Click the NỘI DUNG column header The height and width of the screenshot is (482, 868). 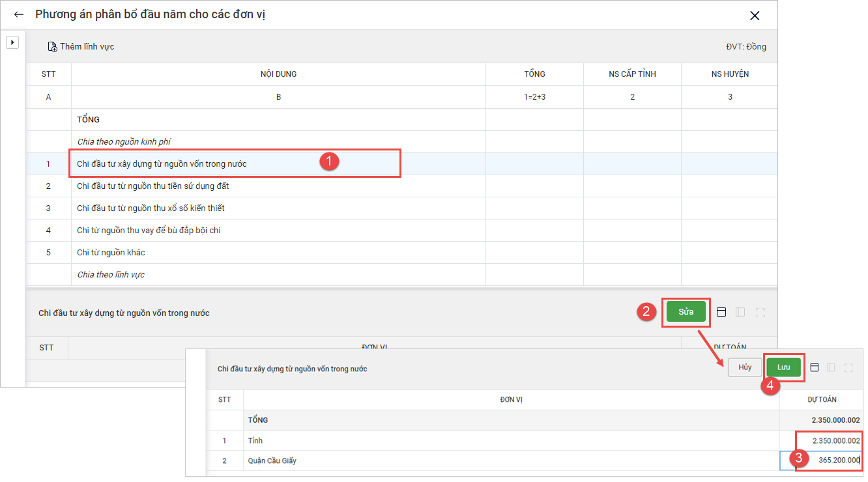click(x=278, y=74)
